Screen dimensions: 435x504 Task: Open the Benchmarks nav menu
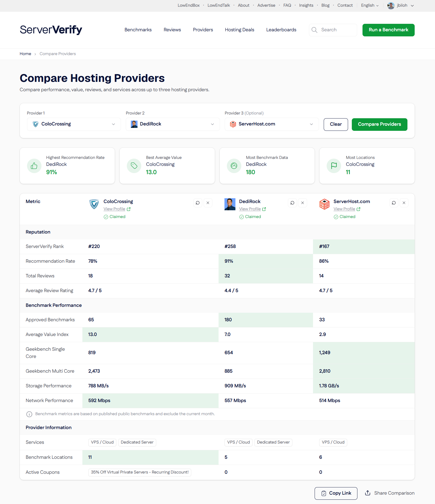pyautogui.click(x=138, y=30)
